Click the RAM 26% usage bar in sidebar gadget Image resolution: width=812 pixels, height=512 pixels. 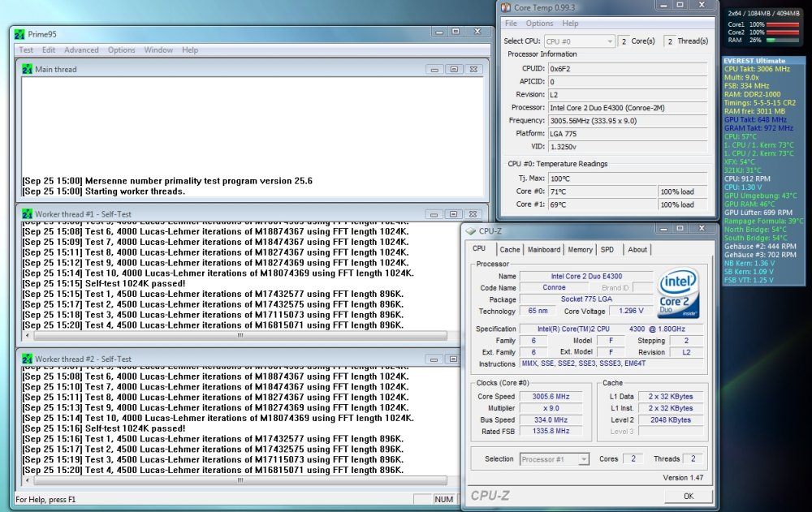point(782,40)
